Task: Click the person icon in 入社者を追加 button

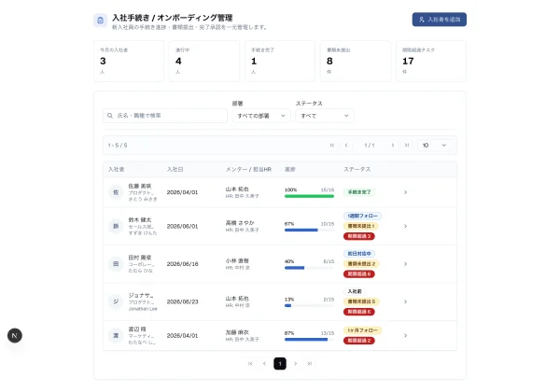Action: pos(422,20)
